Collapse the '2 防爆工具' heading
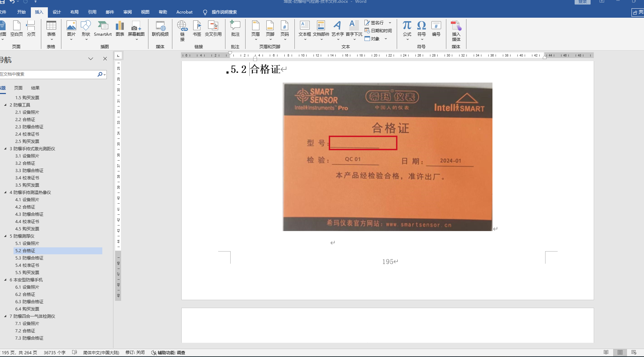Screen dimensions: 644x357 click(x=5, y=105)
